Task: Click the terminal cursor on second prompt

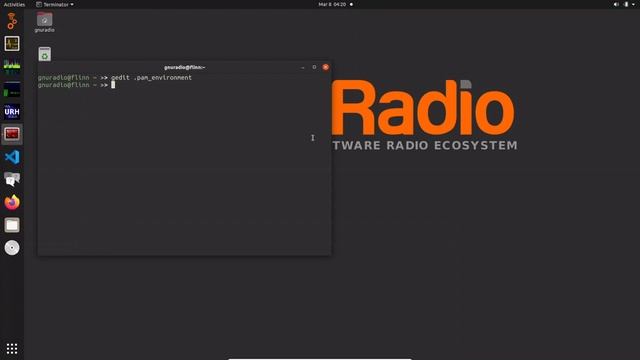Action: click(x=113, y=85)
